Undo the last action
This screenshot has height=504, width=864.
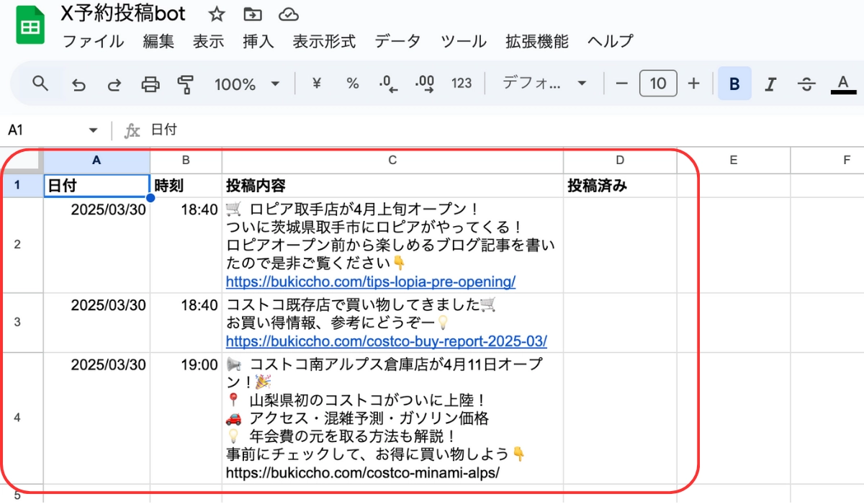point(78,84)
